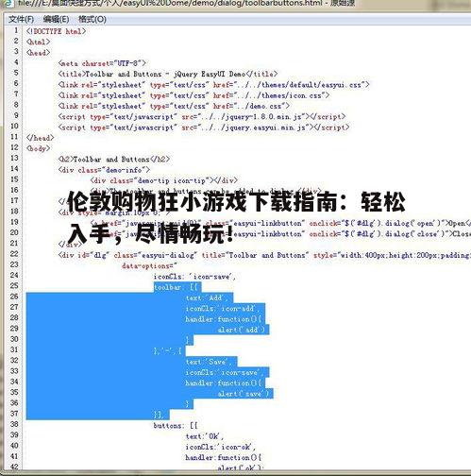
Task: Click the meta charset UTF-8 line
Action: coord(102,63)
